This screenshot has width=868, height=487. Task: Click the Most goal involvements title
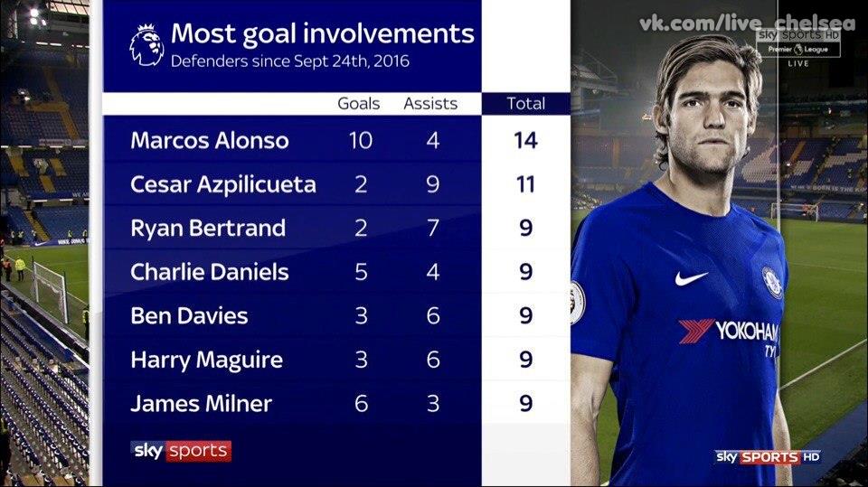(x=322, y=34)
